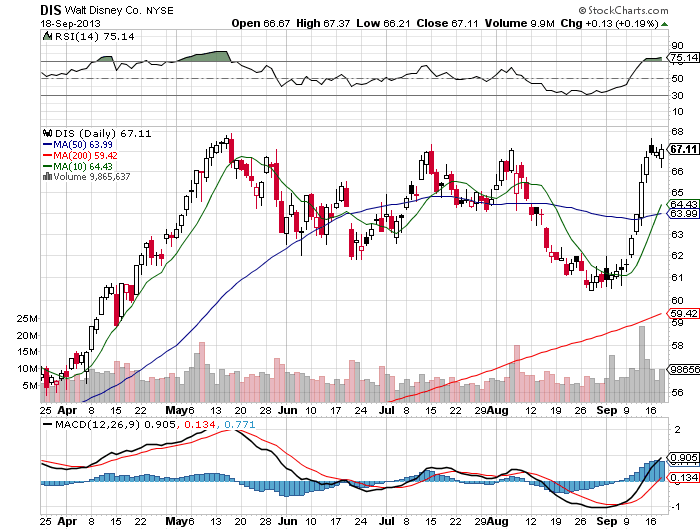
Task: Click the Chg +0.13 (+0.19%) value
Action: point(609,23)
